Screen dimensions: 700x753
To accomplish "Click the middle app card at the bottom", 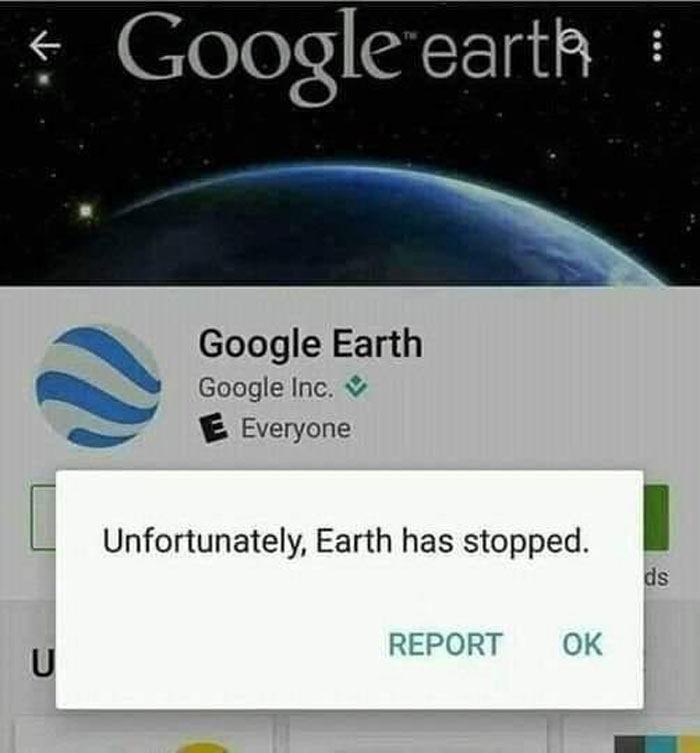I will point(418,735).
